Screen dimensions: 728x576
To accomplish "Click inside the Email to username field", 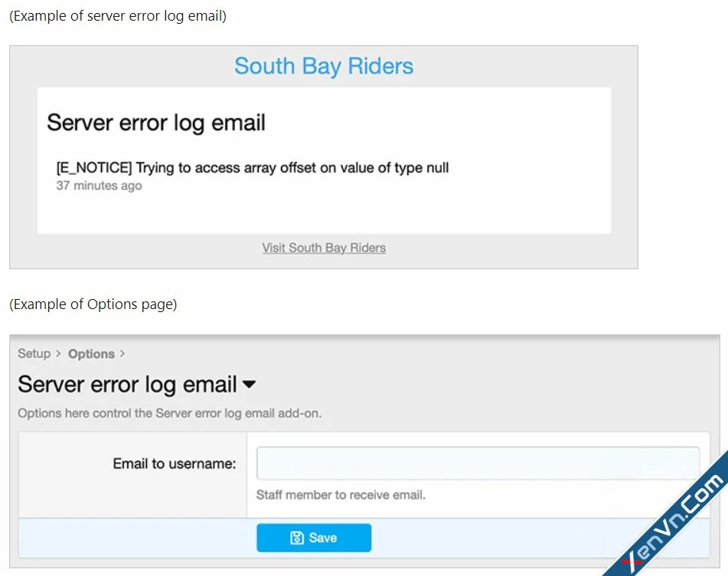I will (478, 462).
